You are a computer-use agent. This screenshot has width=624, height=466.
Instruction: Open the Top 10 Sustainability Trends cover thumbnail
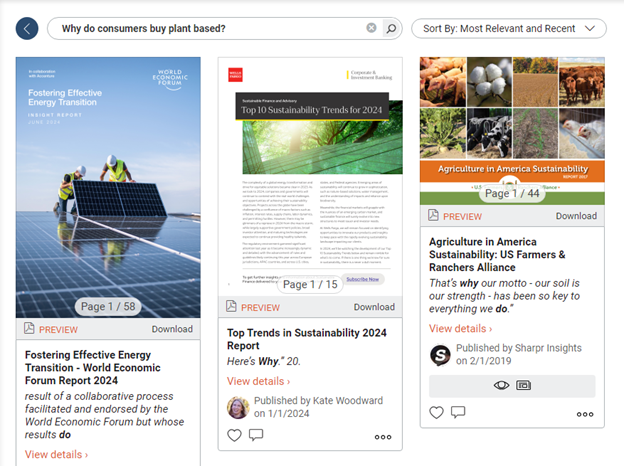pos(310,176)
